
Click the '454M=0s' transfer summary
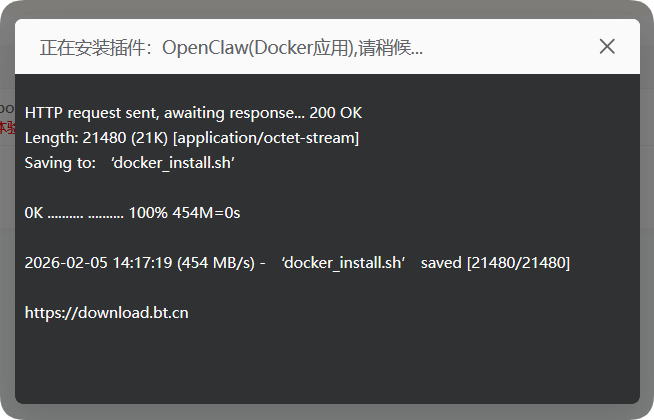click(206, 213)
